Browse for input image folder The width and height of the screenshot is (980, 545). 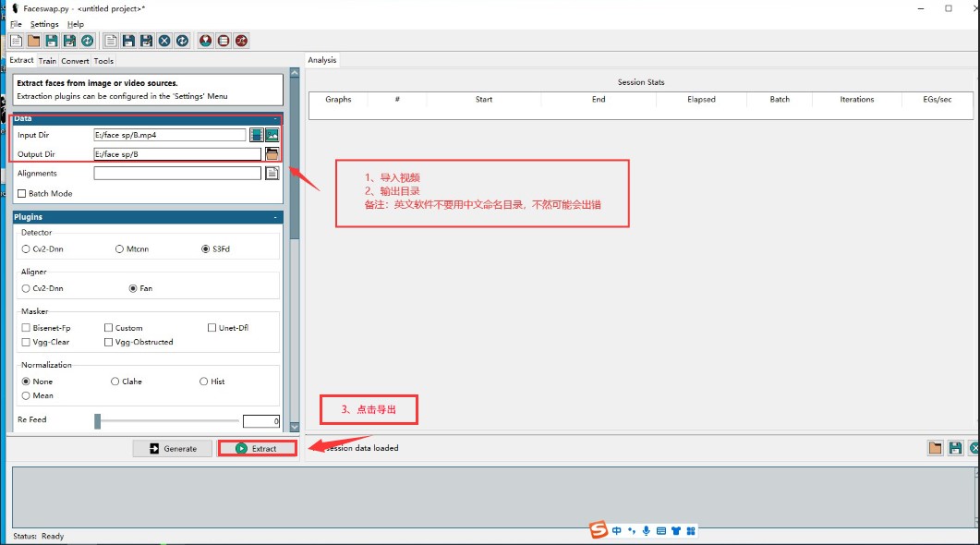272,135
